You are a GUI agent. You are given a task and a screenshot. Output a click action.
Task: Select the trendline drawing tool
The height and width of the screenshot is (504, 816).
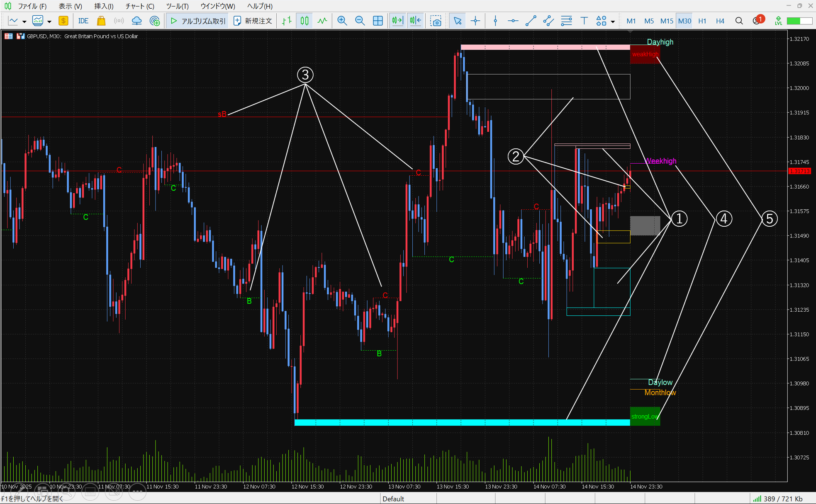[x=531, y=21]
